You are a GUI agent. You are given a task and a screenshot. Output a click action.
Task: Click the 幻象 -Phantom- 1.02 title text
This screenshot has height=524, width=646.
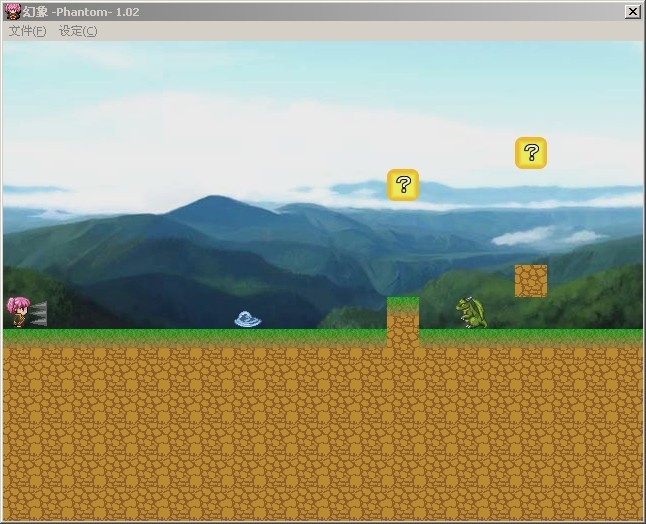(x=81, y=12)
